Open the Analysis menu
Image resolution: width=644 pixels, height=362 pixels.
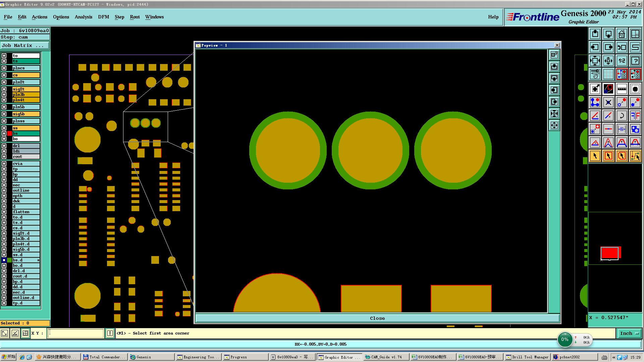tap(83, 17)
